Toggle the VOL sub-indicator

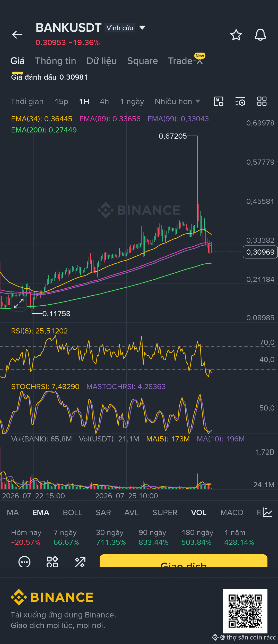pyautogui.click(x=198, y=512)
